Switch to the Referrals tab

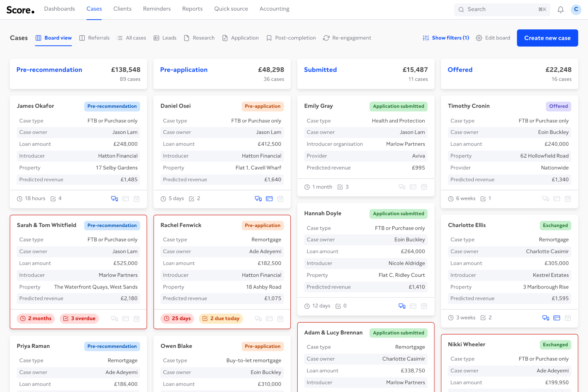click(94, 38)
